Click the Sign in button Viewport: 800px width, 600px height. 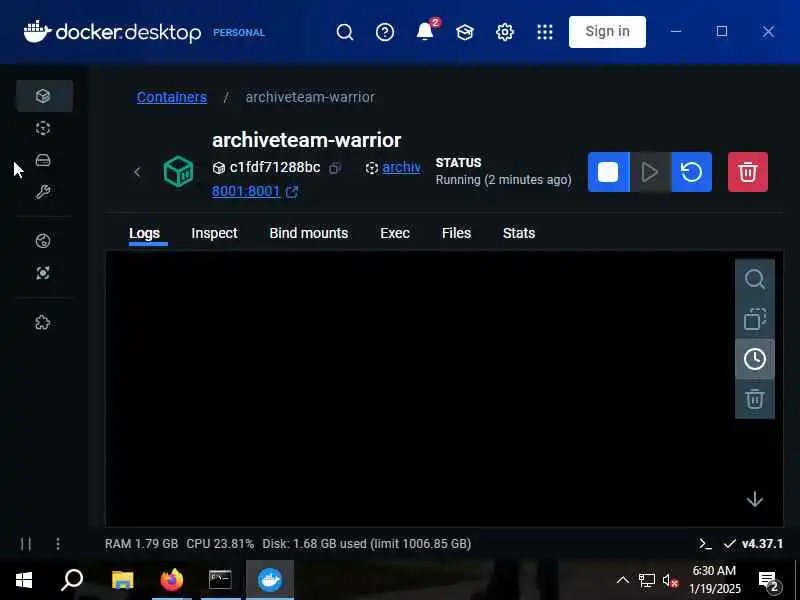[x=607, y=32]
